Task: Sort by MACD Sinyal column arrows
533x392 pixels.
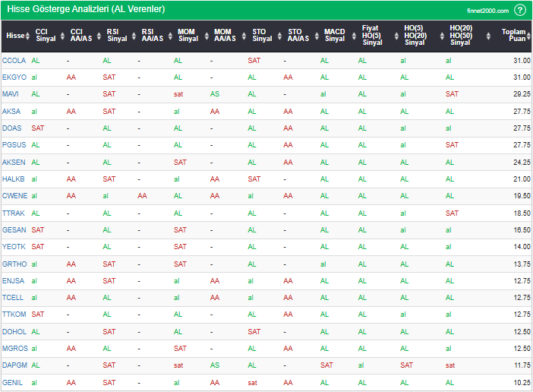Action: 350,36
